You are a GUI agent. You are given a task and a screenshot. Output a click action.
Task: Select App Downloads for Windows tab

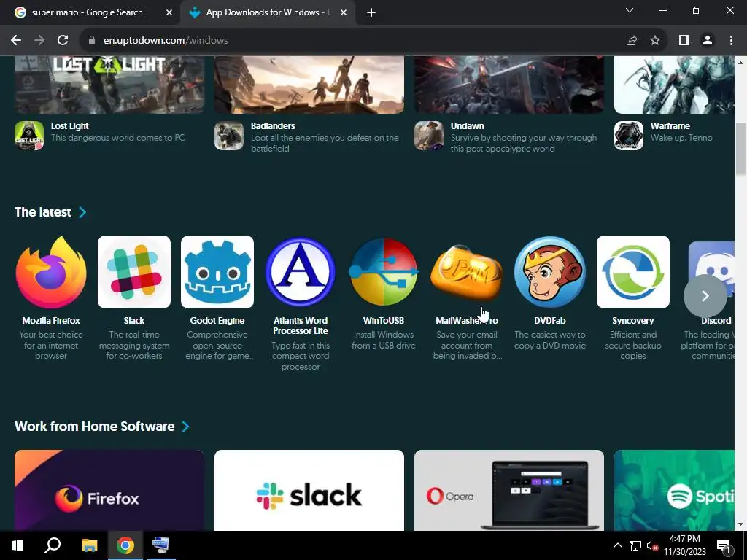coord(268,12)
